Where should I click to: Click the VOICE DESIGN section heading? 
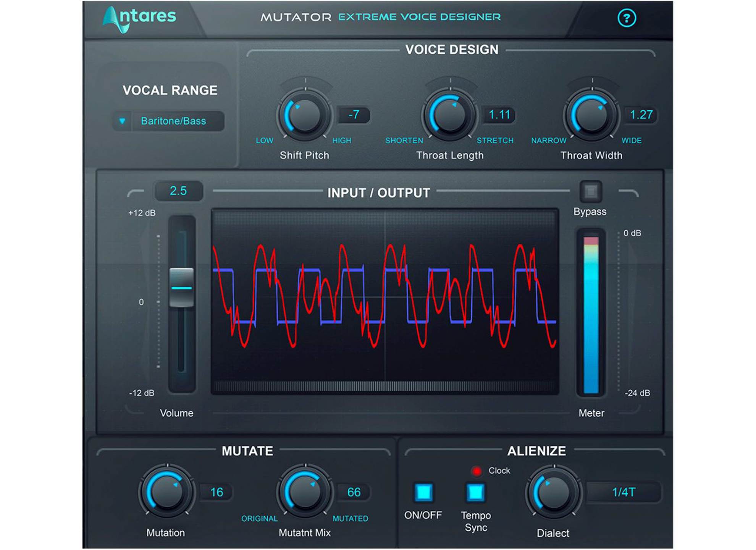(452, 50)
